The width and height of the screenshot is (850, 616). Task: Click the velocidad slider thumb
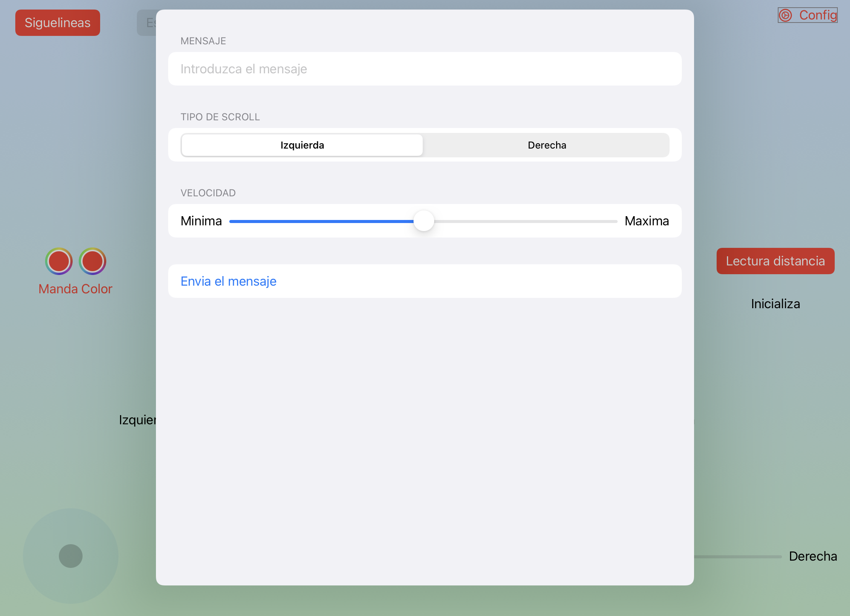point(424,221)
